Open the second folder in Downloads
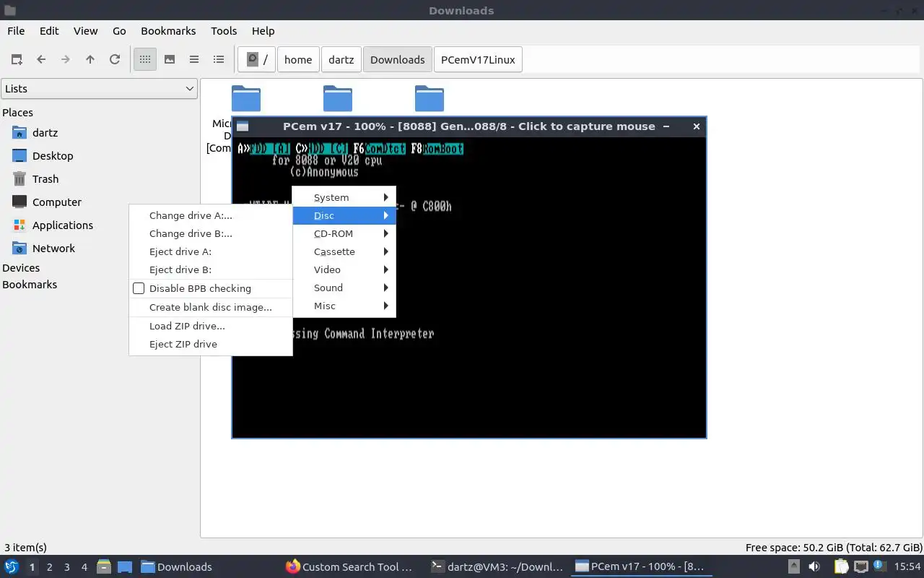Image resolution: width=924 pixels, height=578 pixels. point(338,99)
